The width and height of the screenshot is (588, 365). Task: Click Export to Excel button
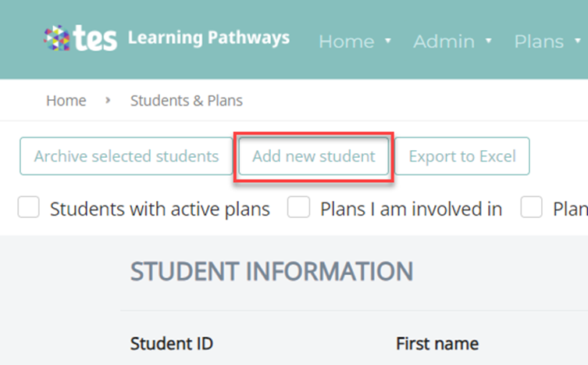[x=462, y=156]
